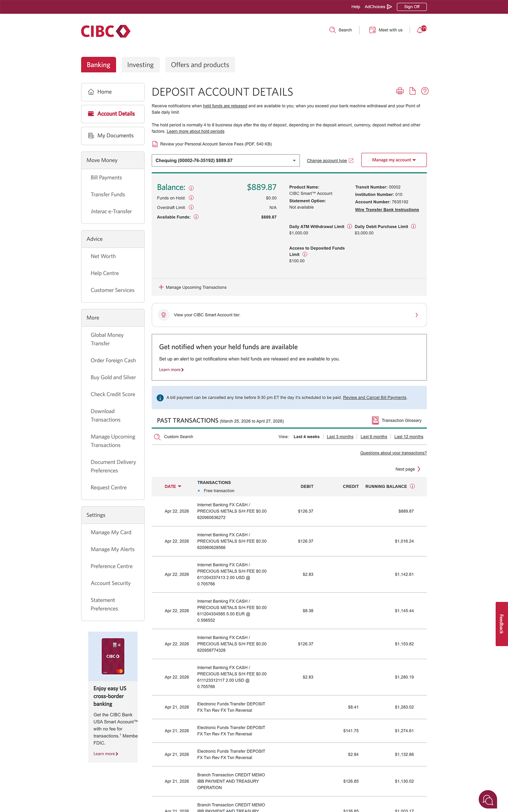Open the Search magnifier icon in header

tap(332, 30)
